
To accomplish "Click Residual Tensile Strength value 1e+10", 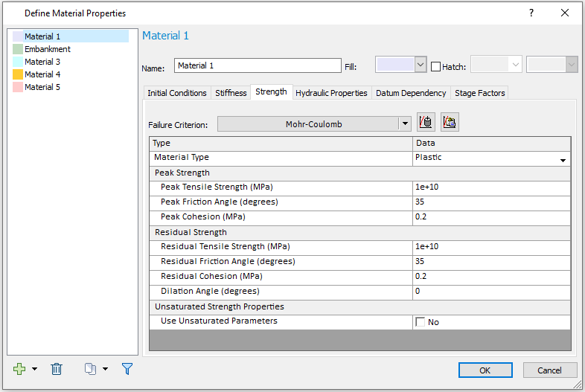I will (x=491, y=246).
